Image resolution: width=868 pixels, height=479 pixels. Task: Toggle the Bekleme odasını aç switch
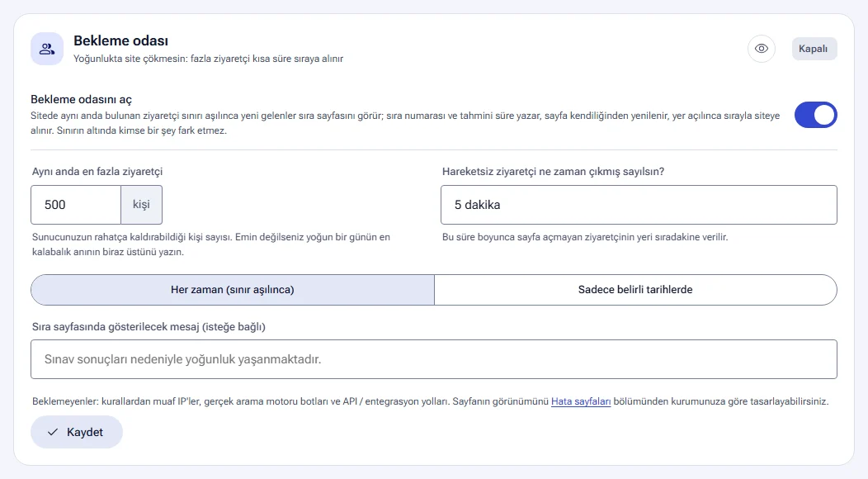[x=815, y=115]
